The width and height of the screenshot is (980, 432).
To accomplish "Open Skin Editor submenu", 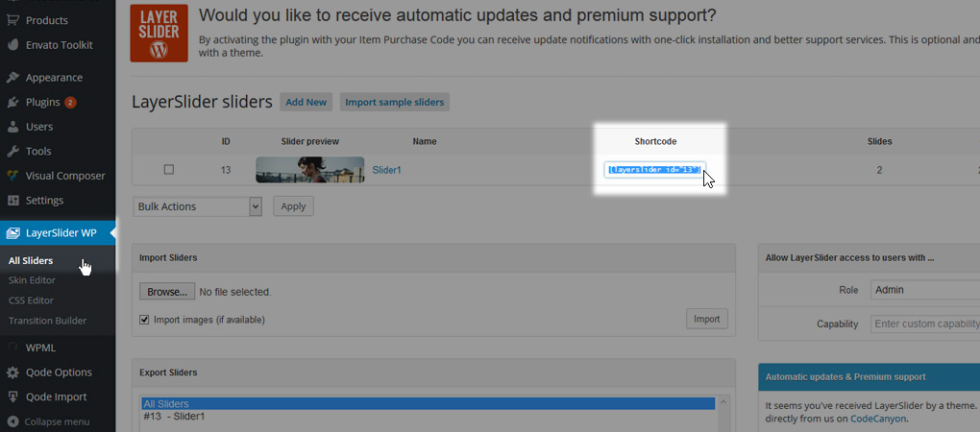I will tap(32, 280).
